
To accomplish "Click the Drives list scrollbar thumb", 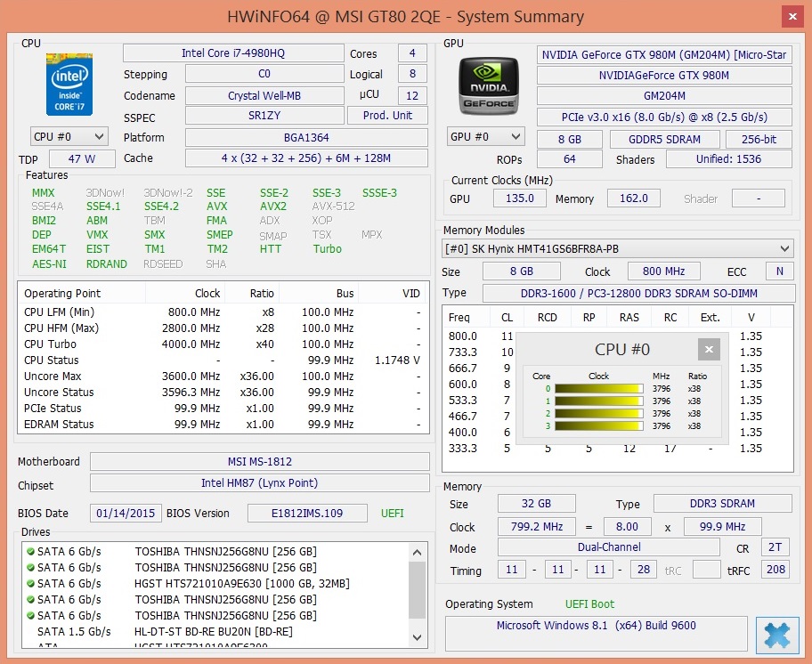I will [417, 590].
